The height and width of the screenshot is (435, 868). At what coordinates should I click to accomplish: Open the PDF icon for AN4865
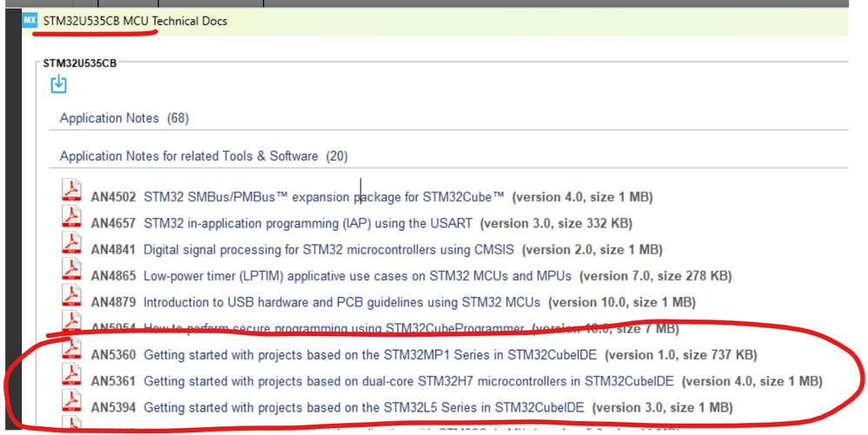pos(71,269)
